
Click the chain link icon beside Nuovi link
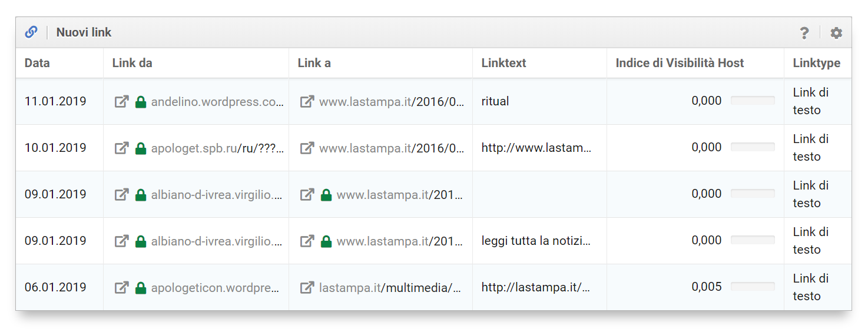click(31, 32)
